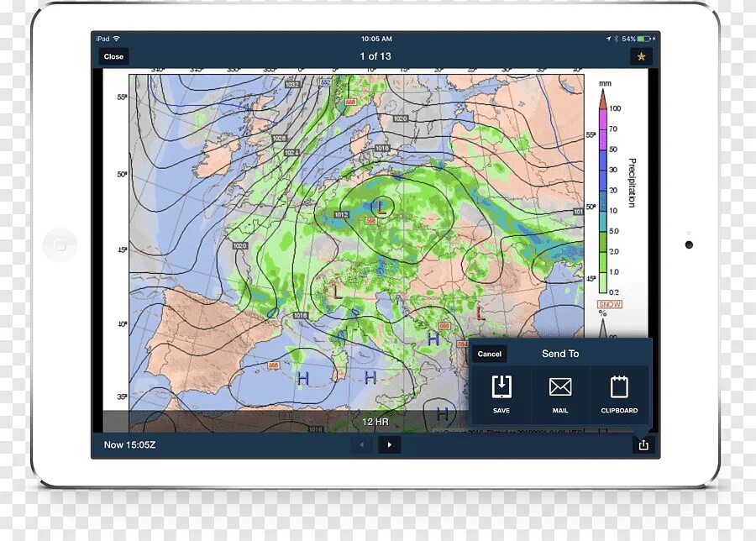This screenshot has width=756, height=541.
Task: Tap the 1028 isobar label near Britain
Action: [279, 139]
